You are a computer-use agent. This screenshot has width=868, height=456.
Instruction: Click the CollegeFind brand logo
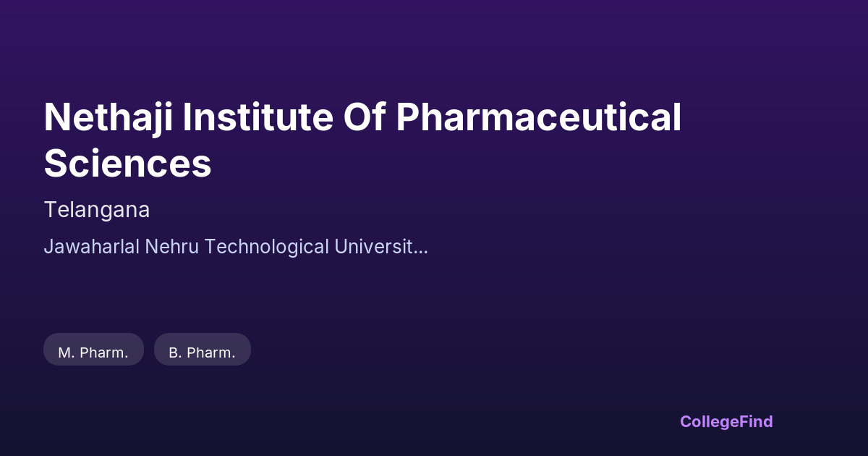(x=726, y=421)
